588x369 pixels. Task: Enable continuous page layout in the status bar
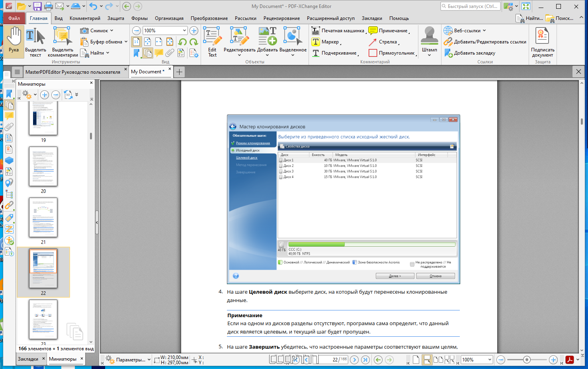click(x=427, y=360)
